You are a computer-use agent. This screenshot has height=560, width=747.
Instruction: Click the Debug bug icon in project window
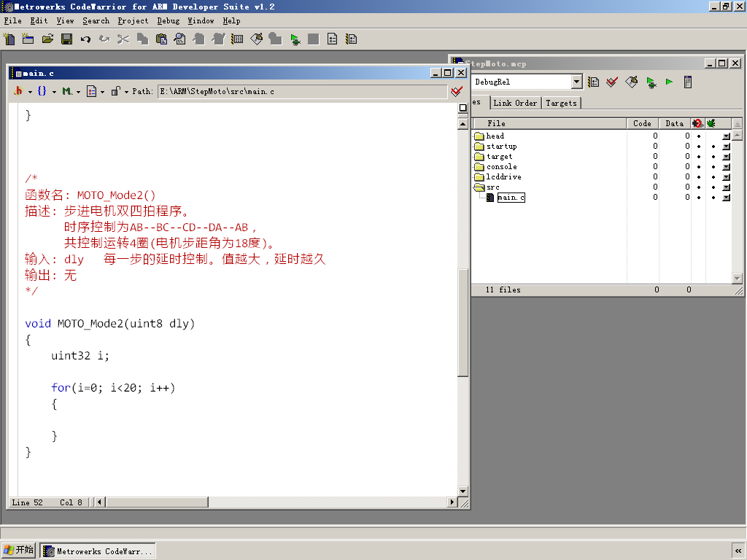click(x=651, y=82)
